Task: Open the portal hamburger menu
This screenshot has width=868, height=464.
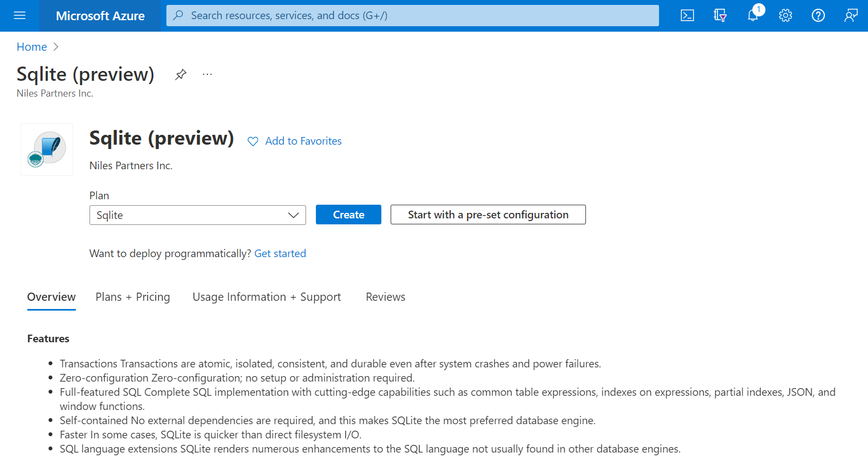Action: click(20, 15)
